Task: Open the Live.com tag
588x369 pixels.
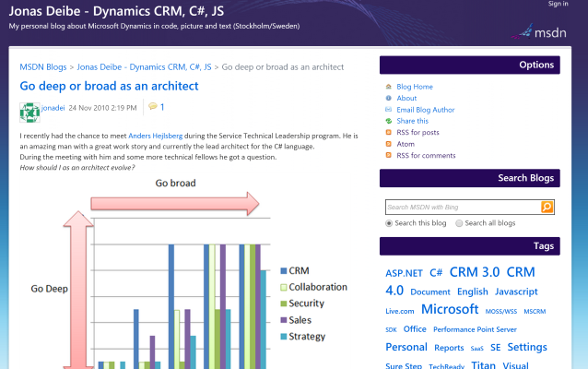Action: 400,311
